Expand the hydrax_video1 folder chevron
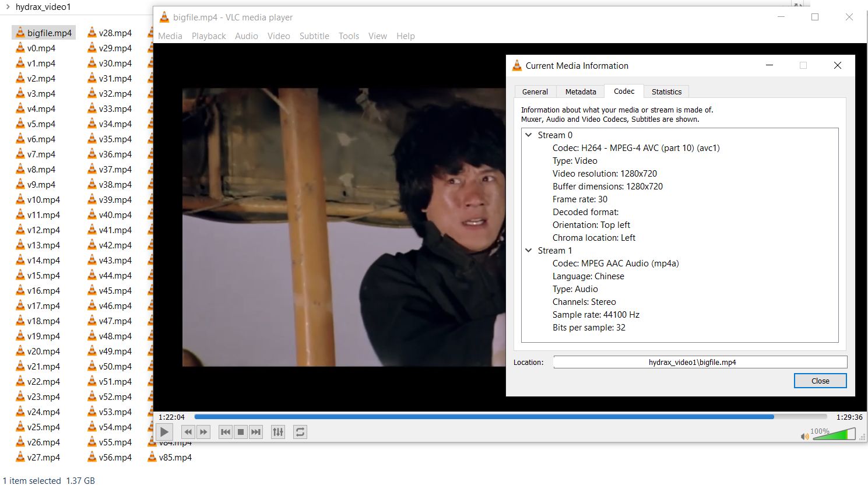 click(8, 7)
